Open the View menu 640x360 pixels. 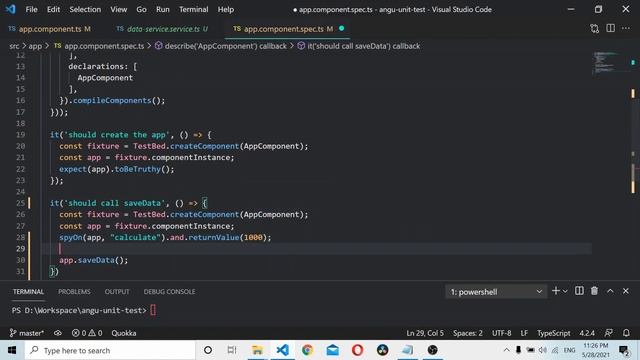click(x=118, y=9)
